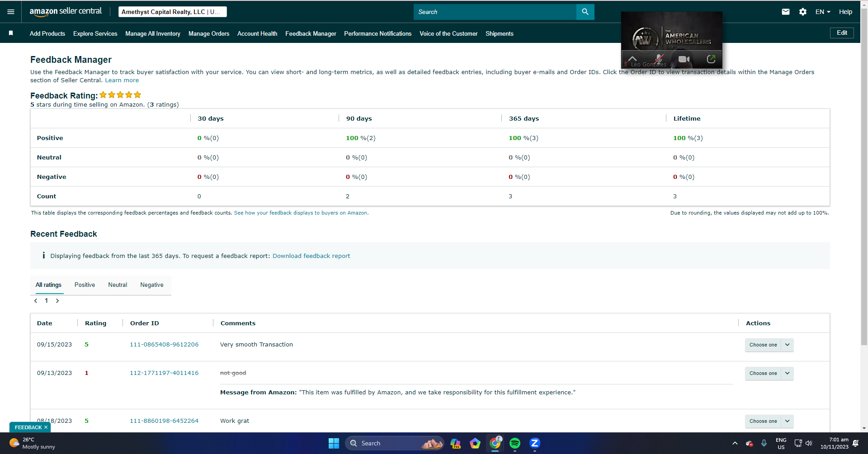Open Account Health page
Image resolution: width=868 pixels, height=454 pixels.
[x=257, y=33]
